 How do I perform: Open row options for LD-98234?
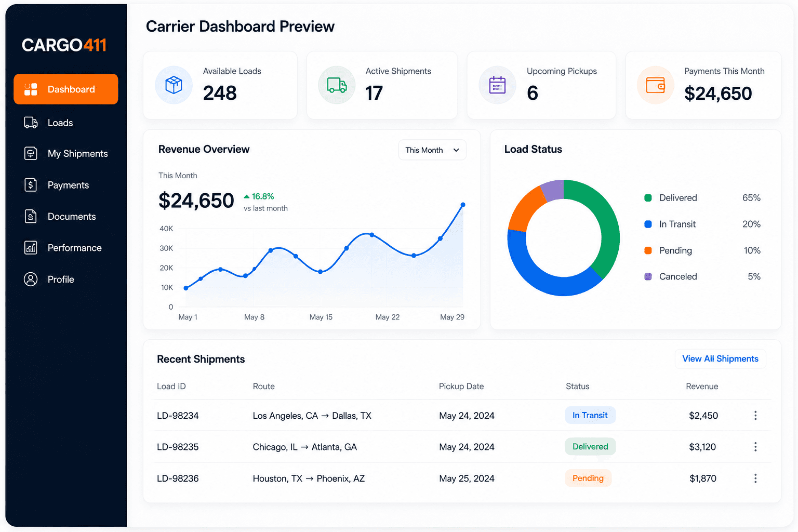pos(755,415)
